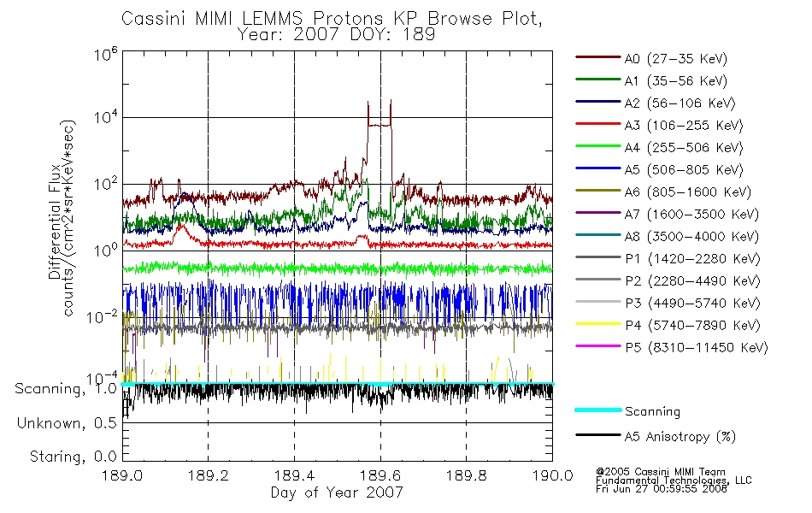Click the Differential Flux y-axis title
The height and width of the screenshot is (513, 812).
(54, 222)
